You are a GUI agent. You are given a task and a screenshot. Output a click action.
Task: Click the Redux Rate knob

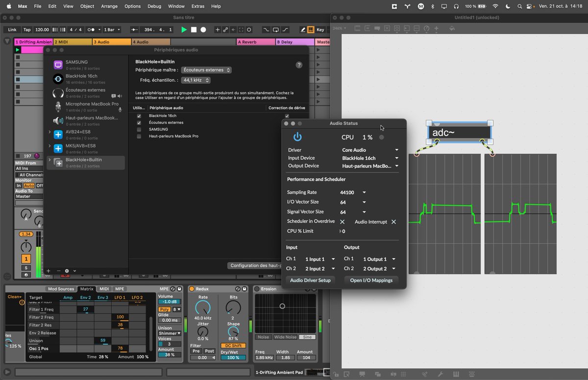coord(203,308)
